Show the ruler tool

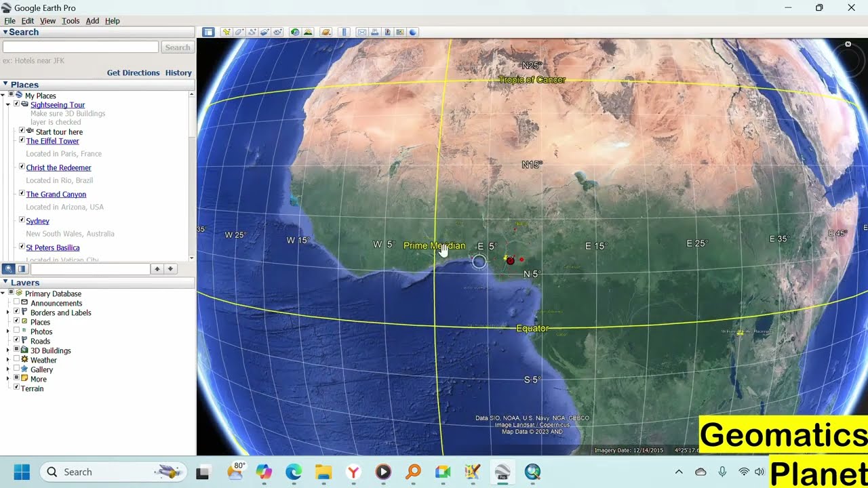(x=344, y=32)
